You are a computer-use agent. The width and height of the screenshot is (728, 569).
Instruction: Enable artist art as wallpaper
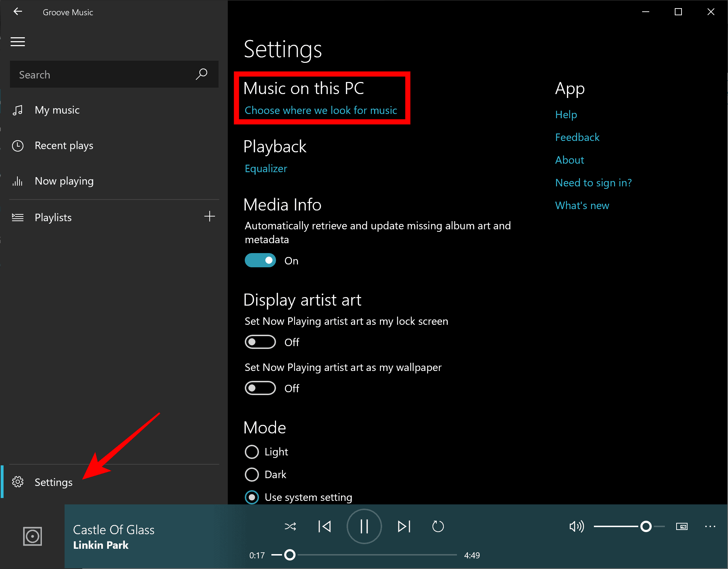click(x=260, y=388)
